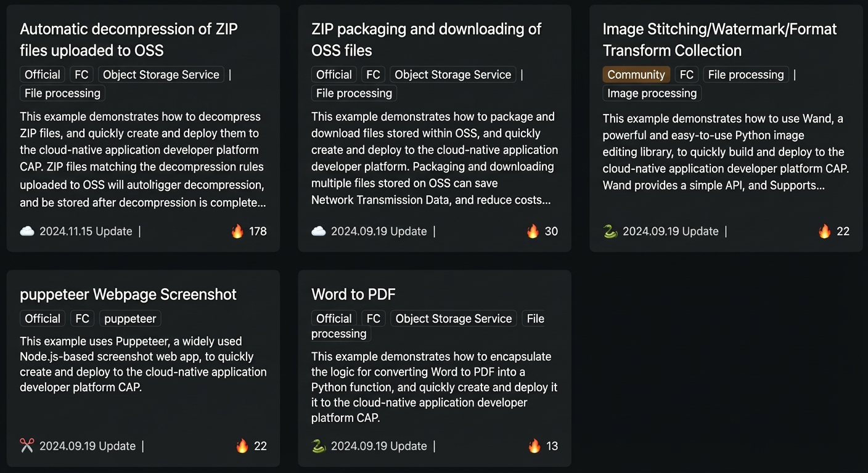Click the FC tag on the puppeteer card
This screenshot has height=473, width=868.
pyautogui.click(x=82, y=318)
